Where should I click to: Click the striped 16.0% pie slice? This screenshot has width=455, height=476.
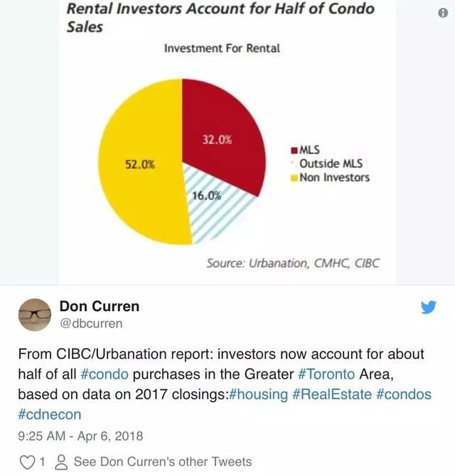click(x=213, y=202)
